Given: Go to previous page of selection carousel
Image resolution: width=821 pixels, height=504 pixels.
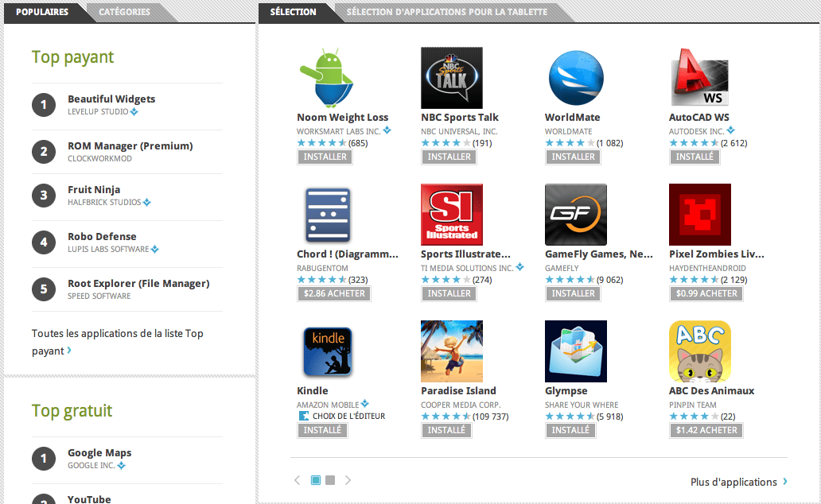Looking at the screenshot, I should point(298,480).
